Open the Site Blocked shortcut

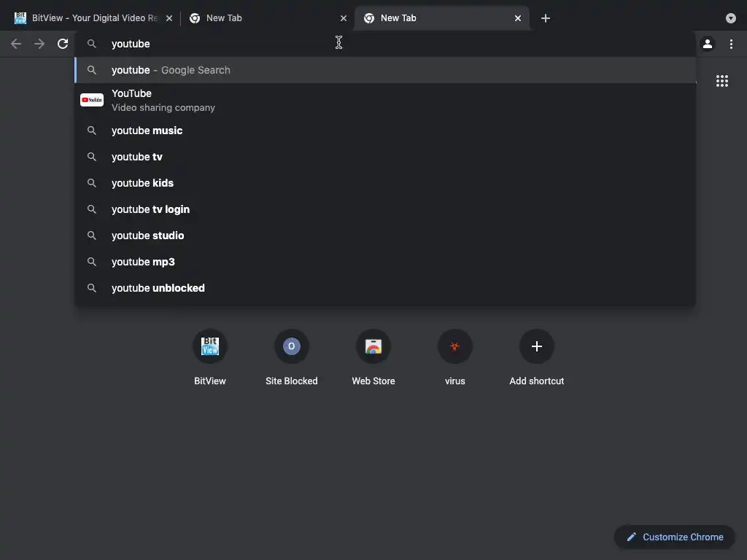point(292,357)
